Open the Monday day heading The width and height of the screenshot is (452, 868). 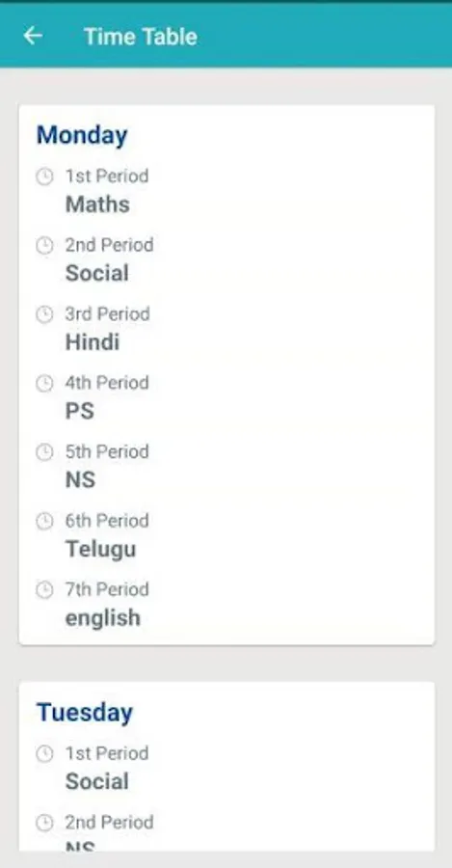click(x=82, y=136)
